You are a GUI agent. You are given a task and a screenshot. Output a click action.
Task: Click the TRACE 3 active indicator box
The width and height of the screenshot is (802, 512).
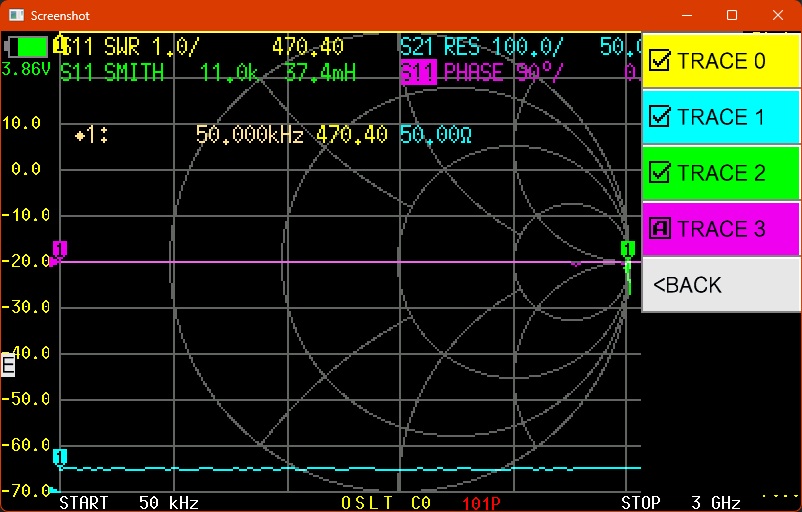660,229
